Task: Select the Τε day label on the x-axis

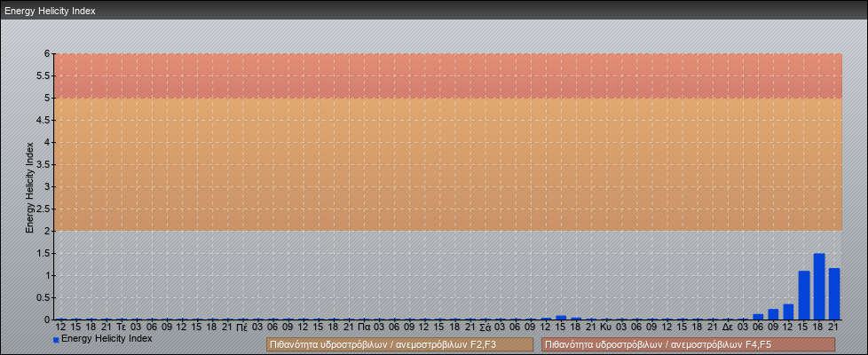Action: click(122, 327)
